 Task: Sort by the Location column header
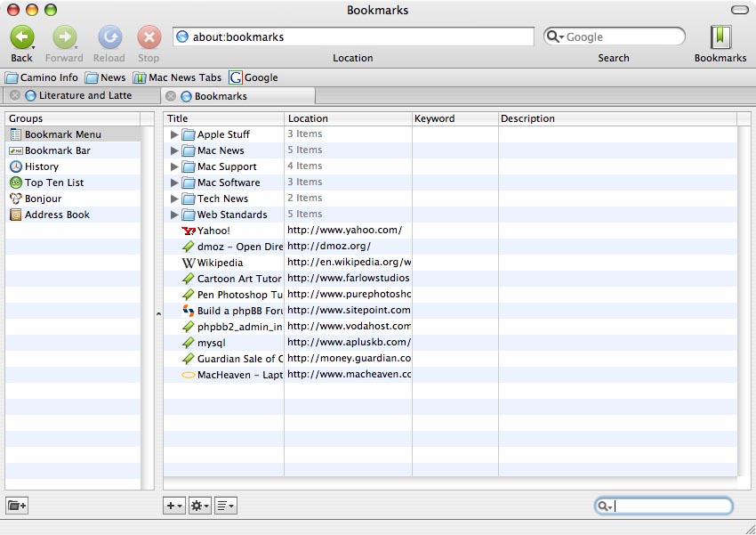click(x=348, y=118)
